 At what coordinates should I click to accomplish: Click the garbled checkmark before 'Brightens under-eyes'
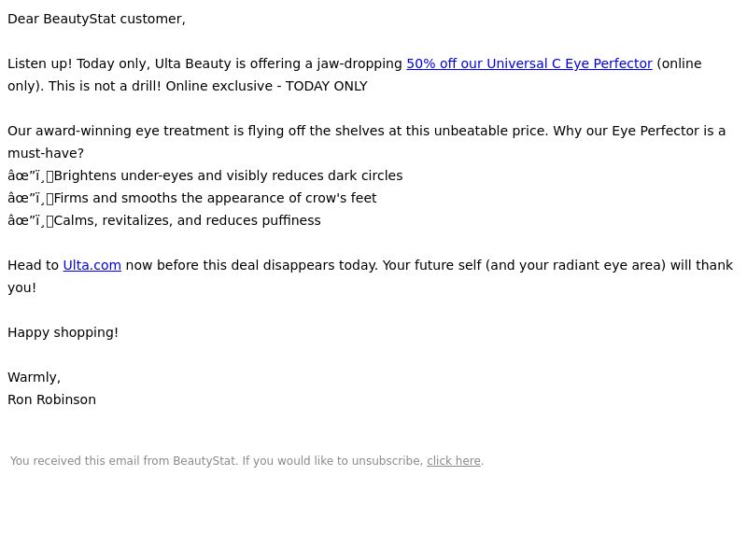click(31, 175)
